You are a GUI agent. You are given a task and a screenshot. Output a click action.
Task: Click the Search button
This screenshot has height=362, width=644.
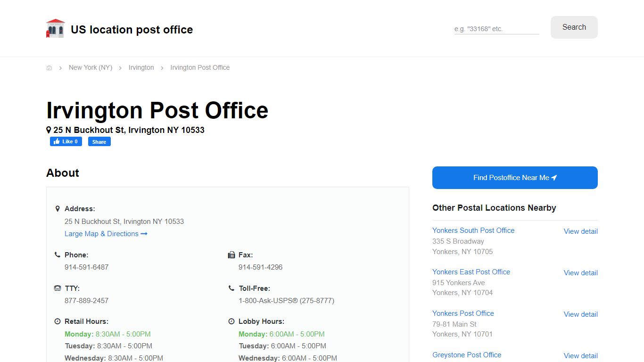tap(574, 27)
